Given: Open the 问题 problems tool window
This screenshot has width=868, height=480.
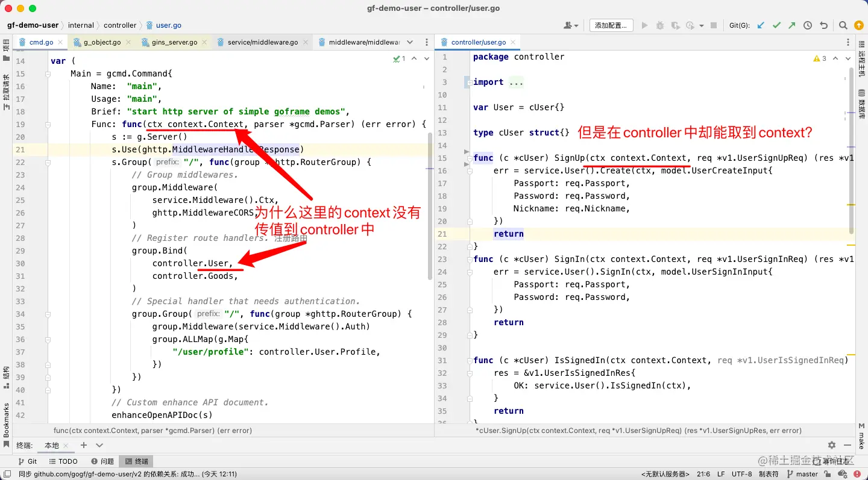Looking at the screenshot, I should [103, 461].
